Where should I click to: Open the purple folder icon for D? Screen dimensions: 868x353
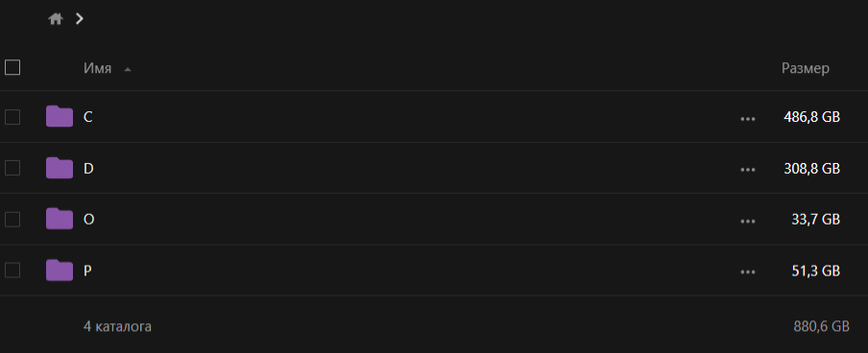click(60, 168)
